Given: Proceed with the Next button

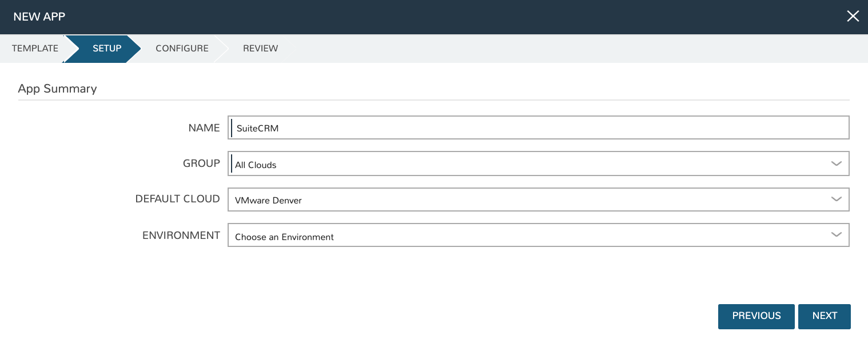Looking at the screenshot, I should point(824,316).
